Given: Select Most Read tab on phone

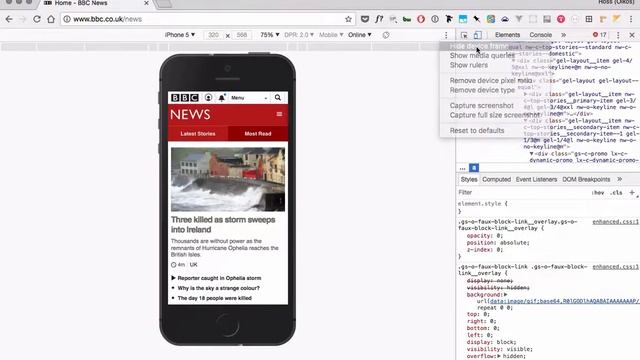Looking at the screenshot, I should pyautogui.click(x=258, y=134).
